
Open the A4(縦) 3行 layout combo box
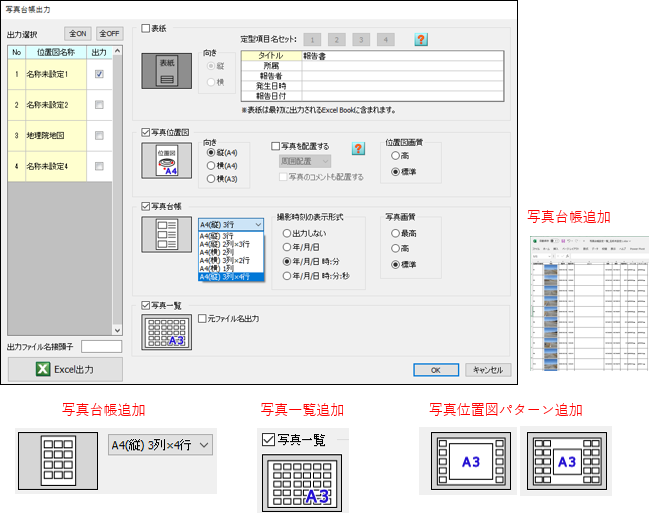point(231,225)
